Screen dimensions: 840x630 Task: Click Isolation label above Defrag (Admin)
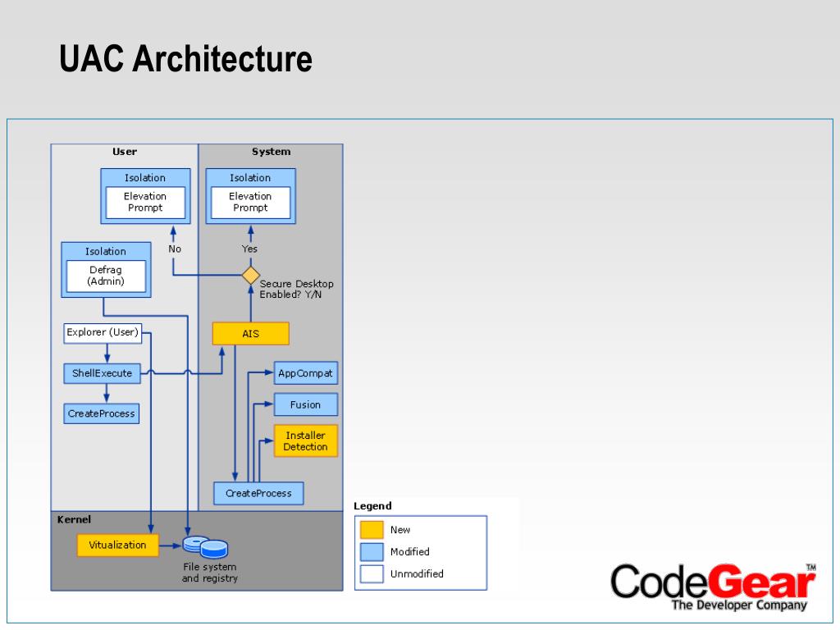(x=106, y=251)
